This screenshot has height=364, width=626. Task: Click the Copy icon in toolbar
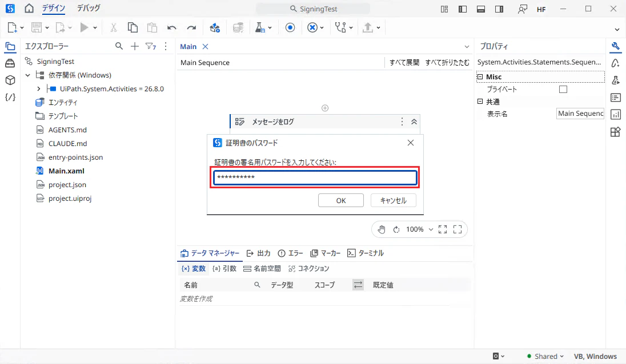[133, 27]
